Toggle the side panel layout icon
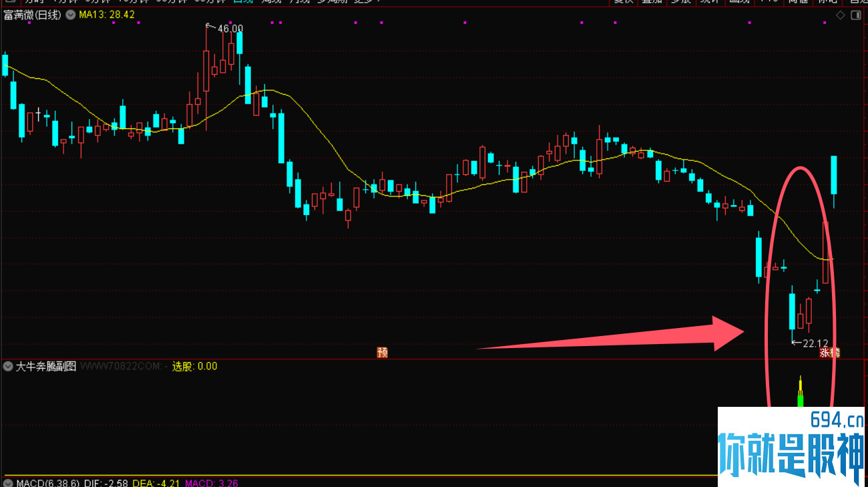Screen dimensions: 868x487 856,15
